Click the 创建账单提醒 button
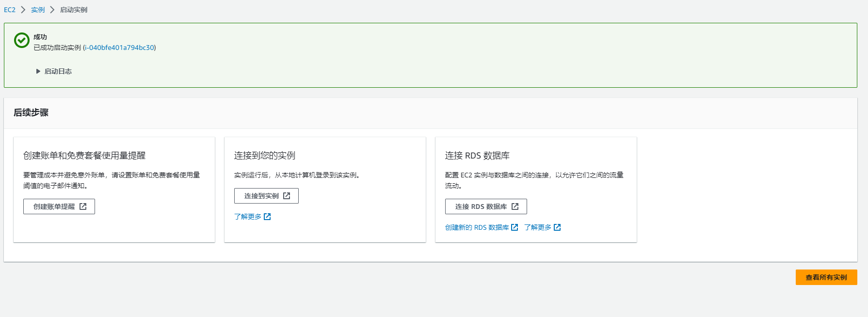This screenshot has width=868, height=317. click(59, 206)
